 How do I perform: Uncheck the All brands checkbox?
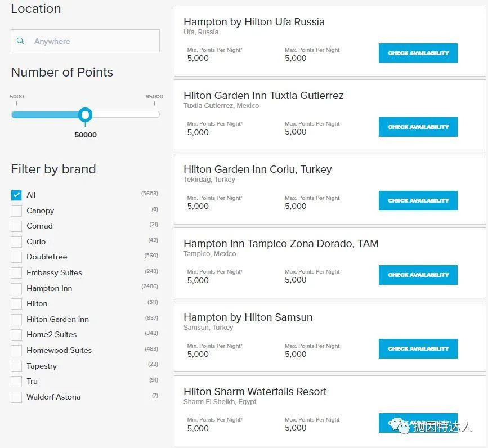[x=16, y=195]
